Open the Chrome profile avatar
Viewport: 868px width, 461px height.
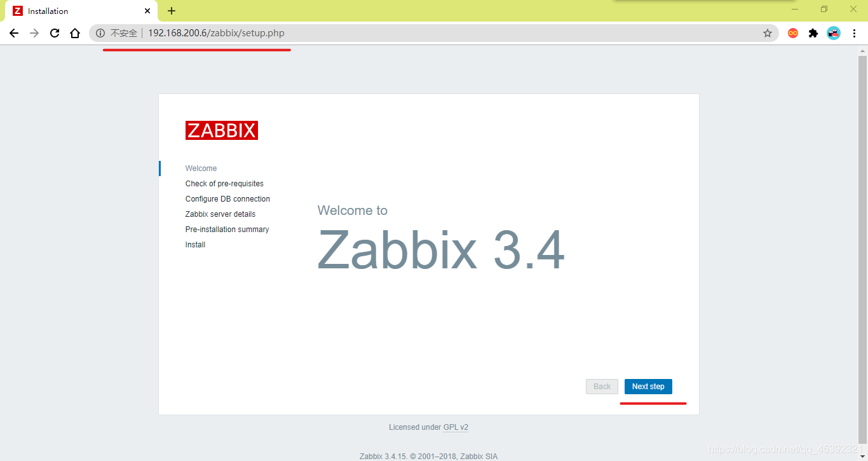(834, 33)
